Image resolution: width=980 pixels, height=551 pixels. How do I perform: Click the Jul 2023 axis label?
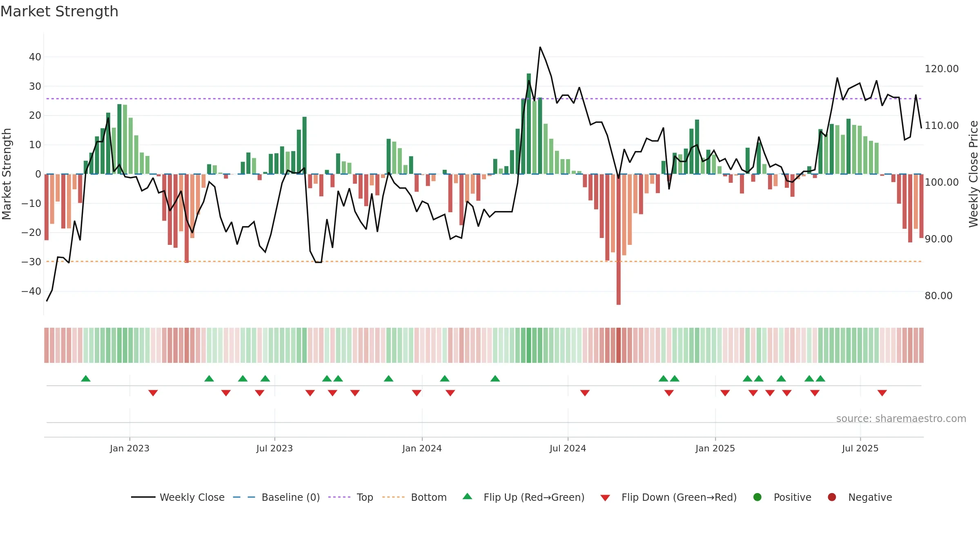pos(274,448)
